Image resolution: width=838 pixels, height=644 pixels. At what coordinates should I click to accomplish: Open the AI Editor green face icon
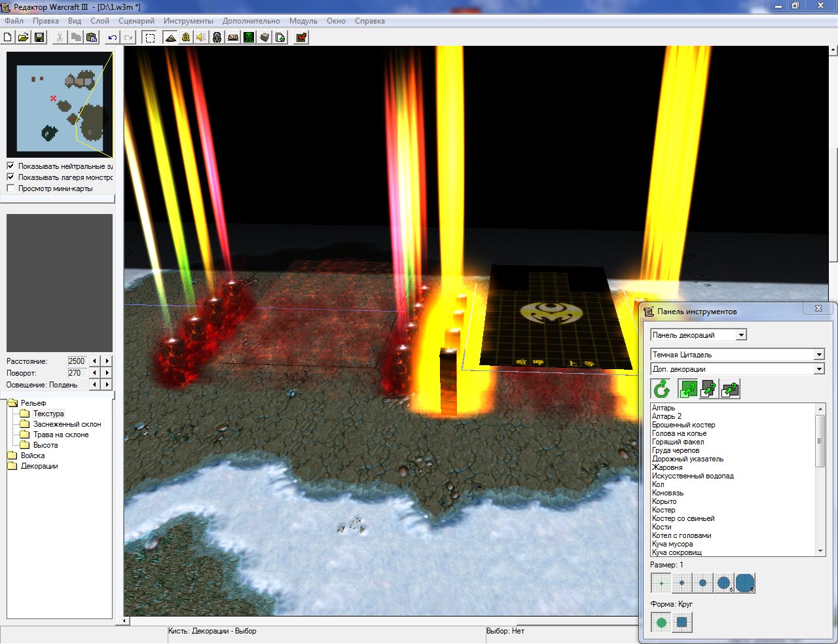[x=249, y=37]
